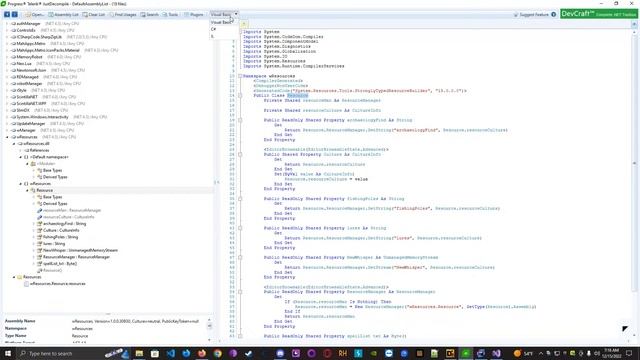Go back with the blue left arrow
This screenshot has width=640, height=360.
click(7, 14)
